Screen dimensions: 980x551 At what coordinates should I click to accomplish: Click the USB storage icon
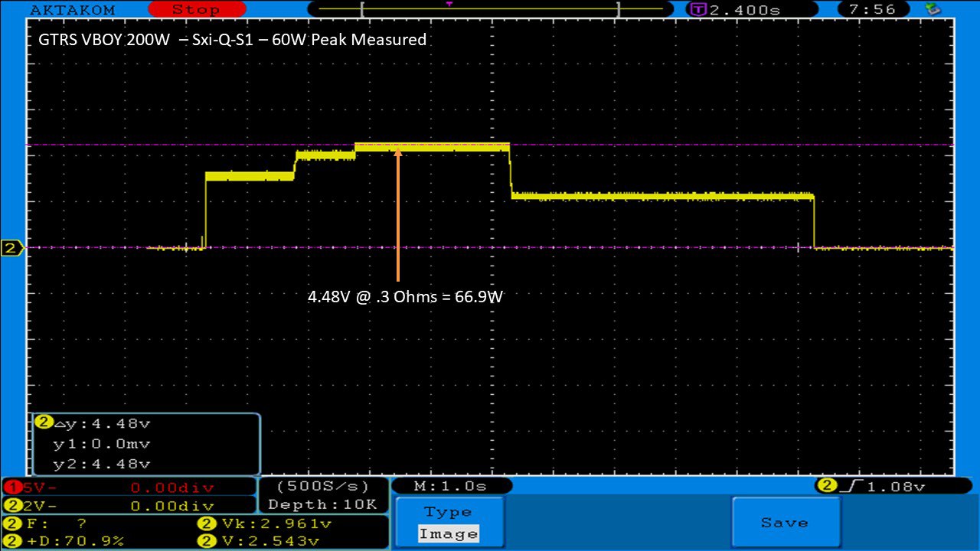(933, 9)
